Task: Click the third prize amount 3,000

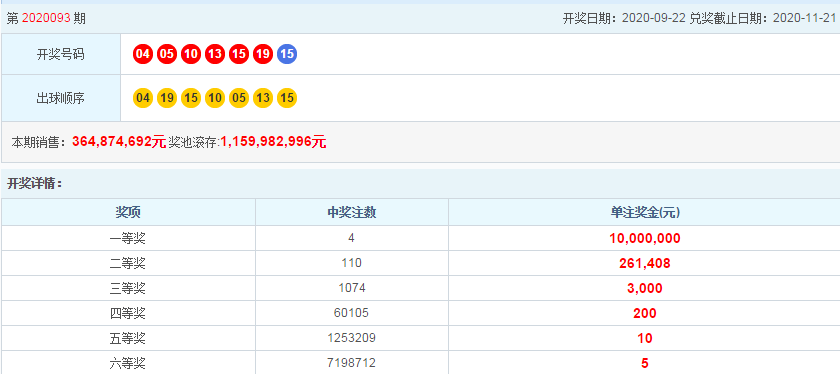Action: (x=645, y=288)
